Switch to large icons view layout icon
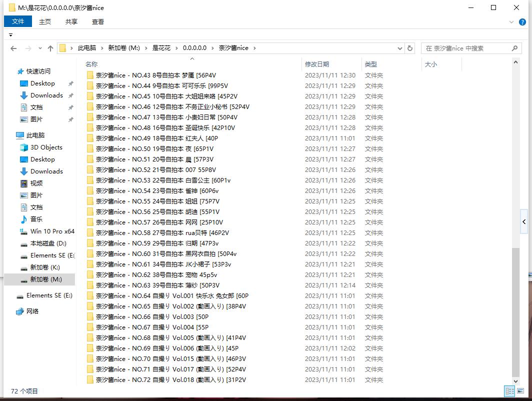 [520, 391]
